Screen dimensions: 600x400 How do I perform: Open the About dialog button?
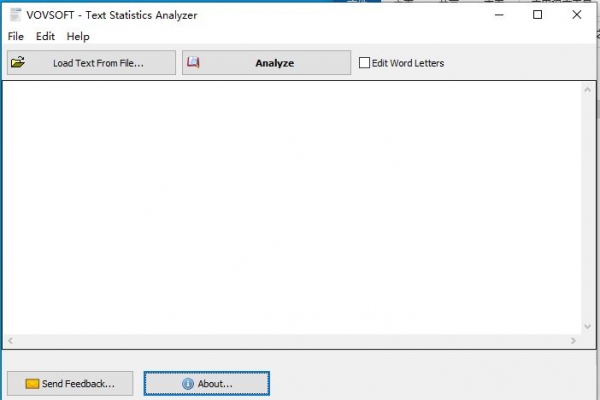[207, 384]
